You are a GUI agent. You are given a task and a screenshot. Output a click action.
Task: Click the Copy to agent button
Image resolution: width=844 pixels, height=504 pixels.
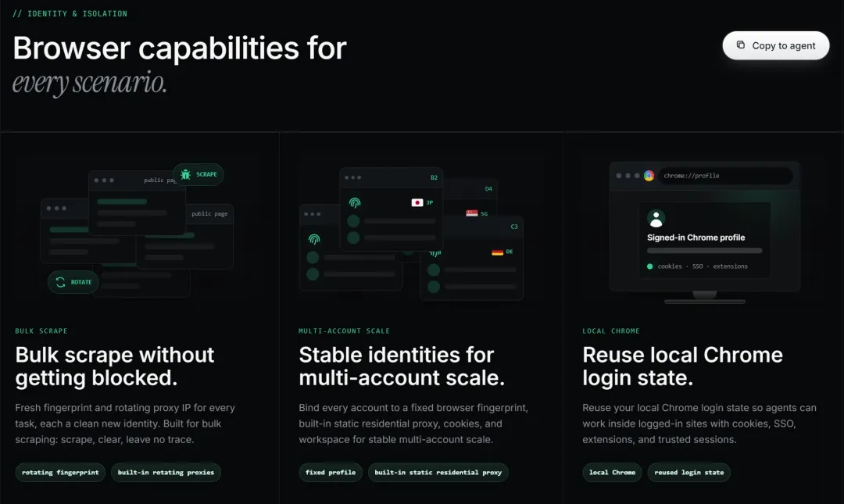[x=776, y=46]
